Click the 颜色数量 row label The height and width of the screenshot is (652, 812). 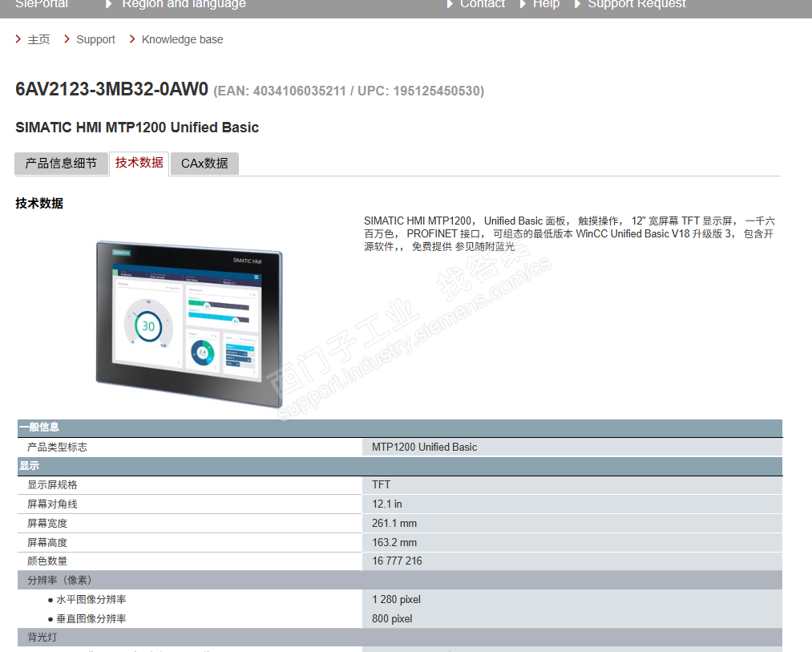tap(47, 561)
